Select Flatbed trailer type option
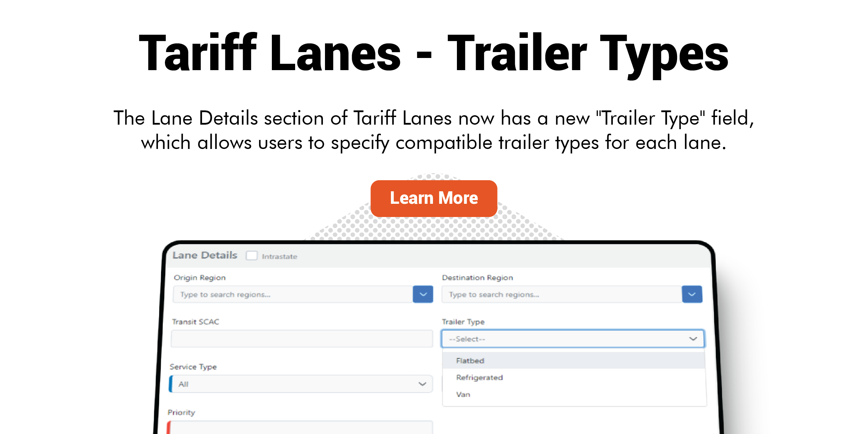The image size is (868, 434). click(574, 360)
